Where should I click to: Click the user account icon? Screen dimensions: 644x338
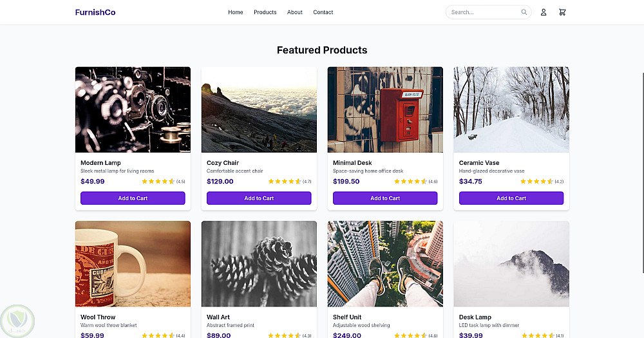click(544, 12)
